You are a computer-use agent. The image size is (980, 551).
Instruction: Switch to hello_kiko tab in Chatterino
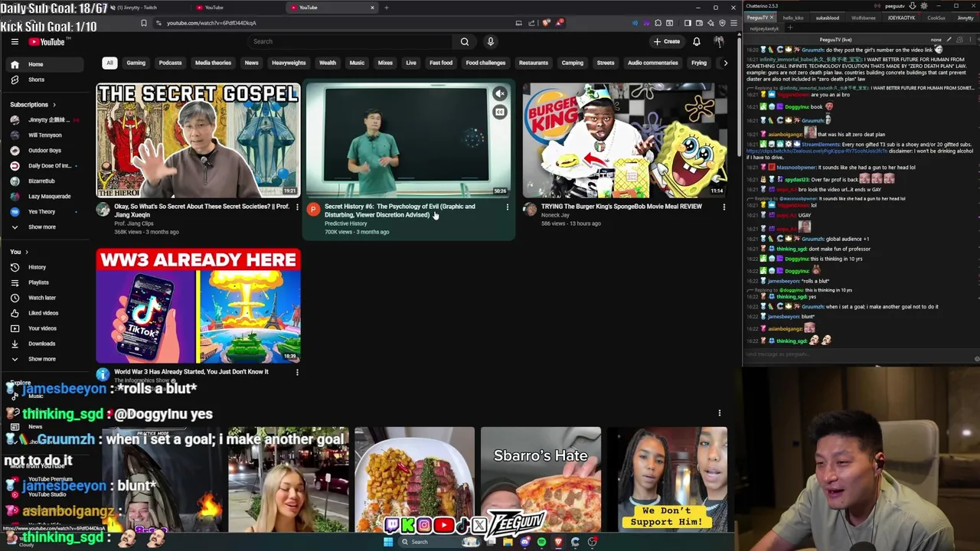pyautogui.click(x=793, y=18)
